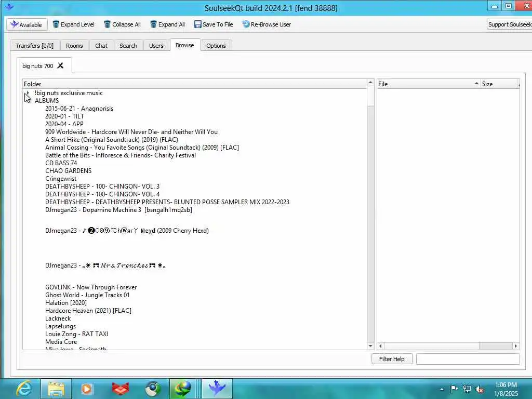This screenshot has width=532, height=399.
Task: Select the Media Core folder
Action: [61, 342]
